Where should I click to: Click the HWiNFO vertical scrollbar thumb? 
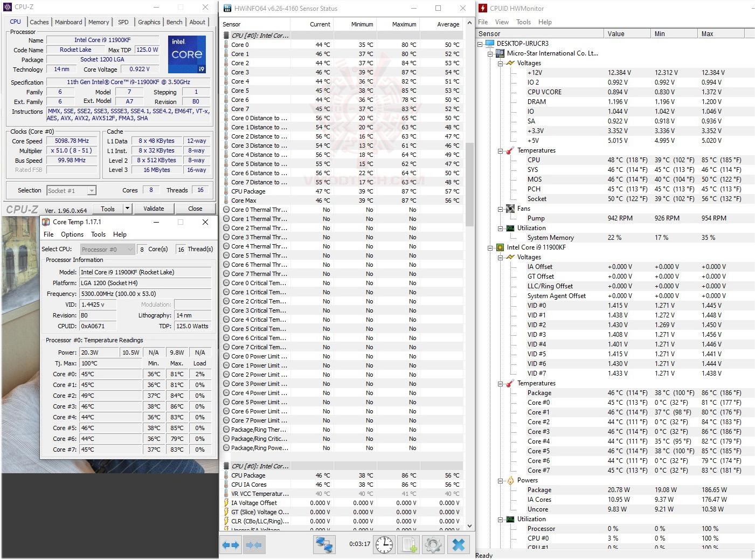[469, 184]
